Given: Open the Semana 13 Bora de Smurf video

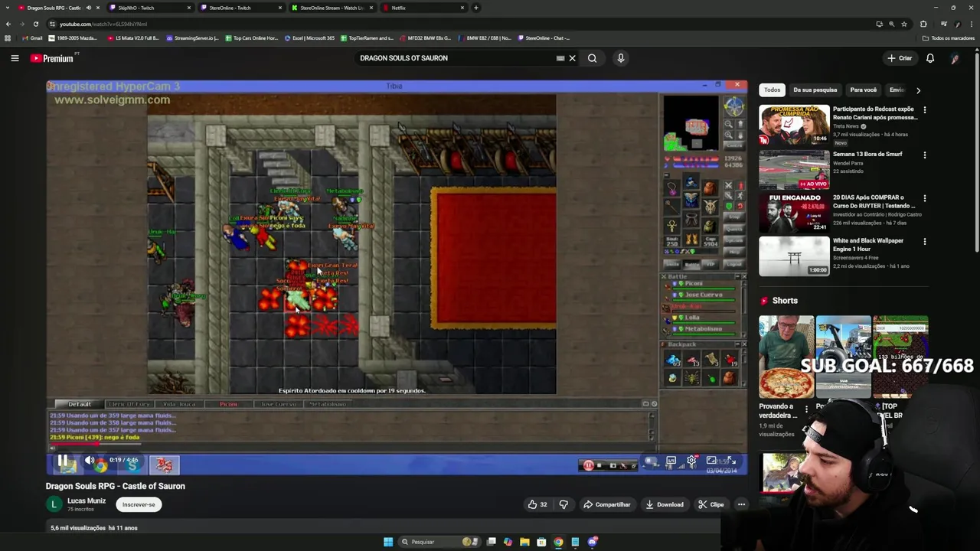Looking at the screenshot, I should pyautogui.click(x=794, y=169).
